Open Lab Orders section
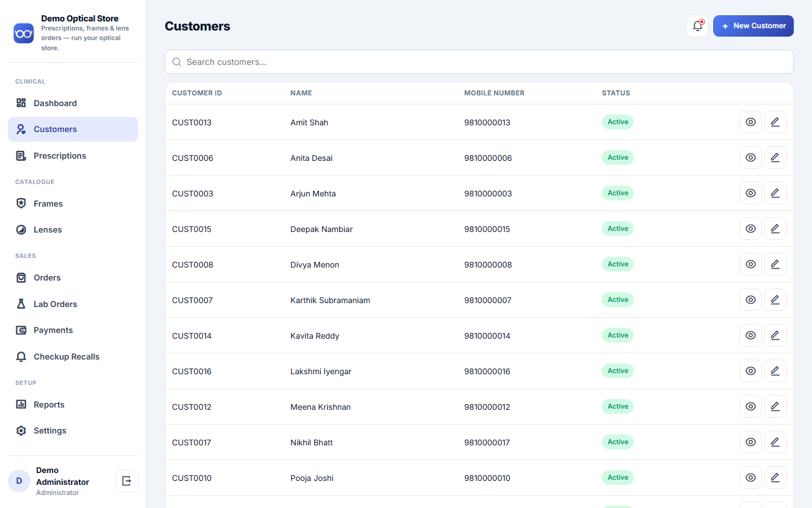Image resolution: width=812 pixels, height=508 pixels. [x=73, y=304]
